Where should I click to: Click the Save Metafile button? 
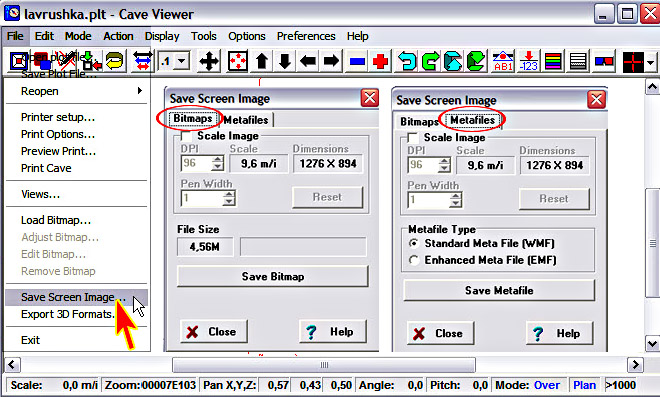(x=499, y=290)
